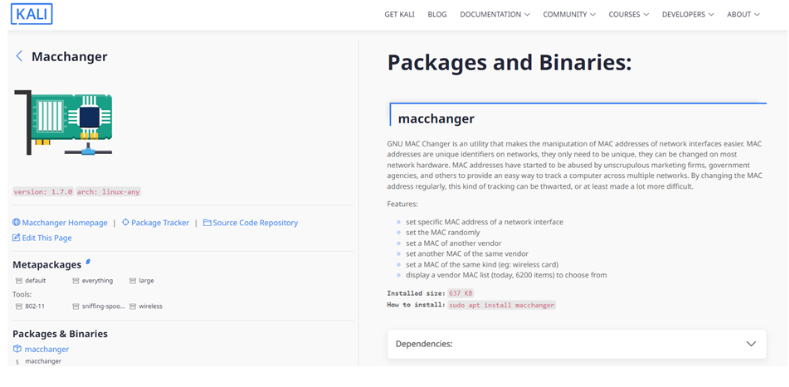Click the everything metapackage icon
The image size is (789, 387).
(x=76, y=280)
